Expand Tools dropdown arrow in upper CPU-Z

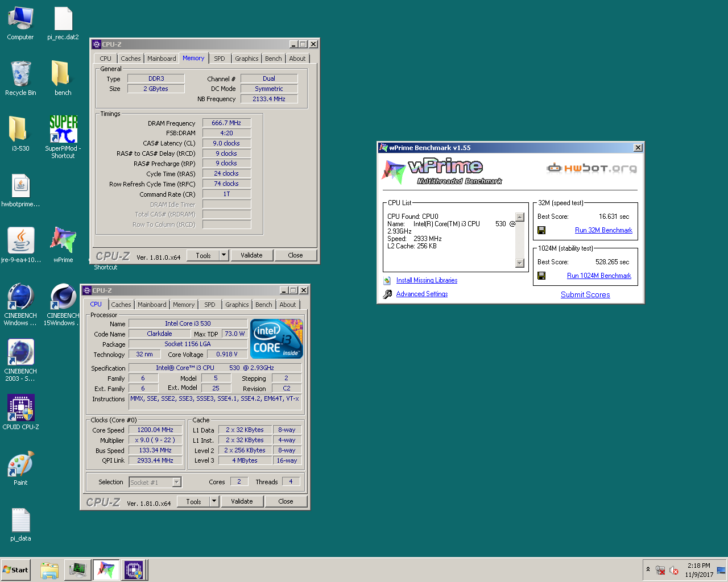pos(224,255)
